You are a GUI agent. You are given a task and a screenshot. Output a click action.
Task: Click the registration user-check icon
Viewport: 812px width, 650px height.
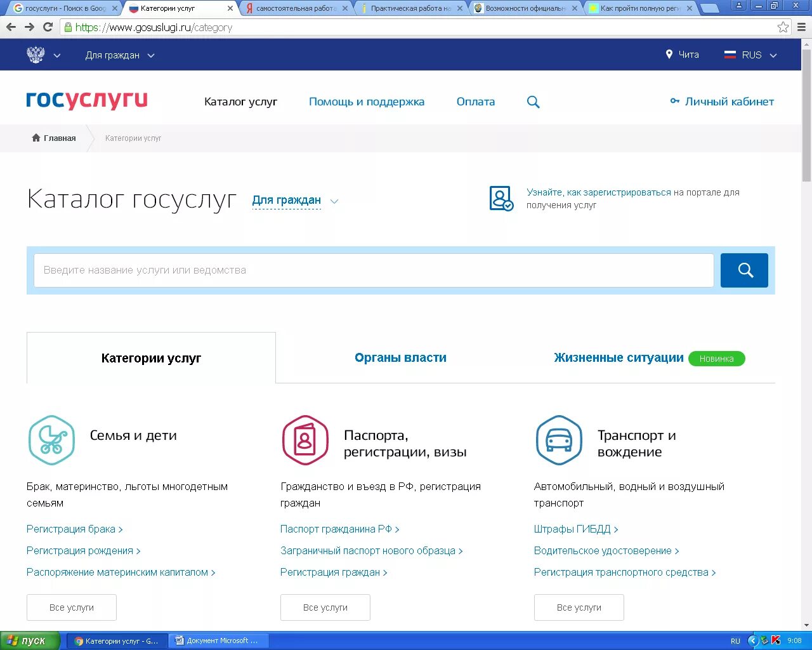click(501, 198)
